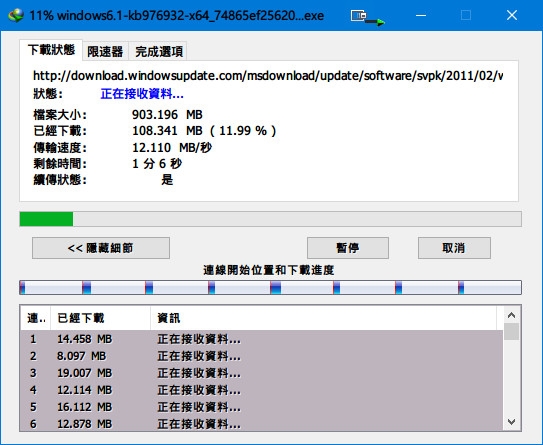Click the transfer speed value 12.110 MB/秒

pyautogui.click(x=172, y=148)
